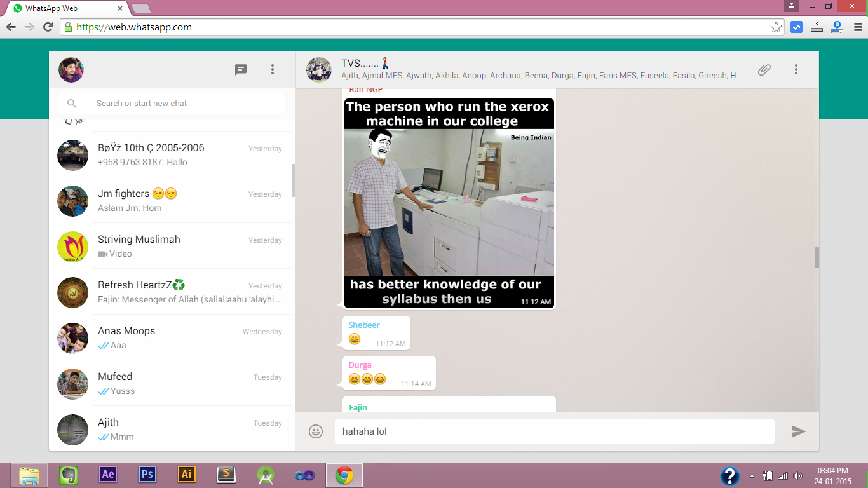Launch Sublime Text from the taskbar
This screenshot has width=868, height=488.
226,473
